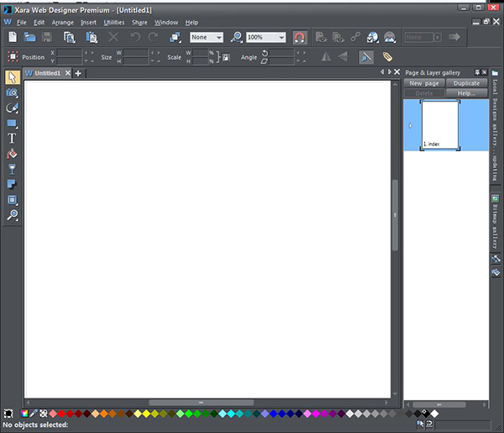This screenshot has height=433, width=504.
Task: Toggle the lock aspect ratio button
Action: tap(225, 57)
